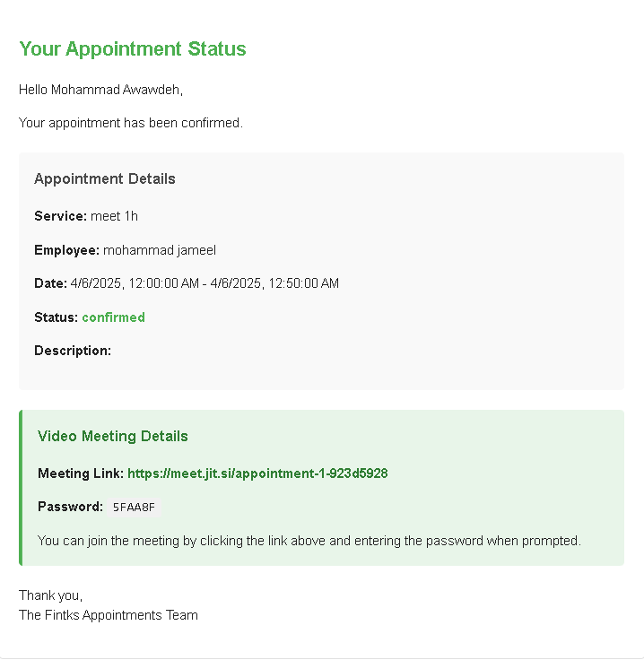Screen dimensions: 644x660
Task: Click the Meeting Link label
Action: click(x=81, y=473)
